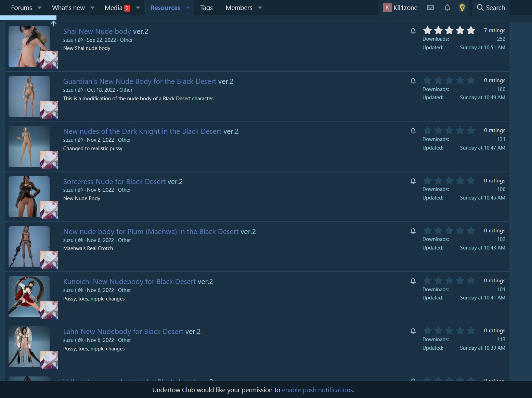Toggle the lightbulb style switcher
The height and width of the screenshot is (398, 532).
click(462, 8)
